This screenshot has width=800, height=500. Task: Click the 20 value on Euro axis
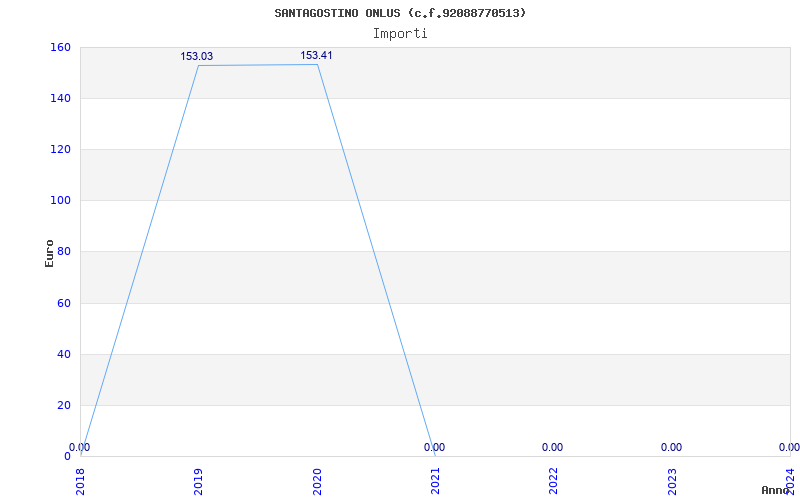pos(63,406)
